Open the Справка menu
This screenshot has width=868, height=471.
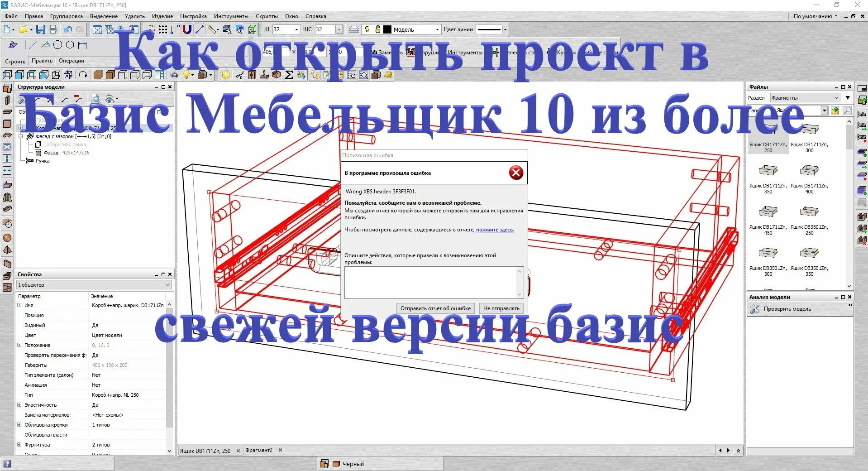[x=316, y=16]
